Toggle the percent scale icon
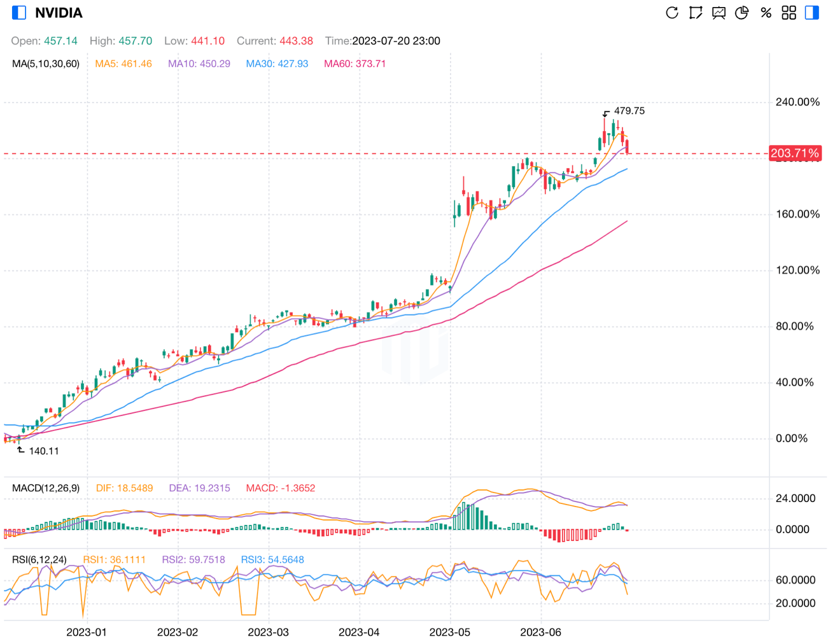 (766, 13)
